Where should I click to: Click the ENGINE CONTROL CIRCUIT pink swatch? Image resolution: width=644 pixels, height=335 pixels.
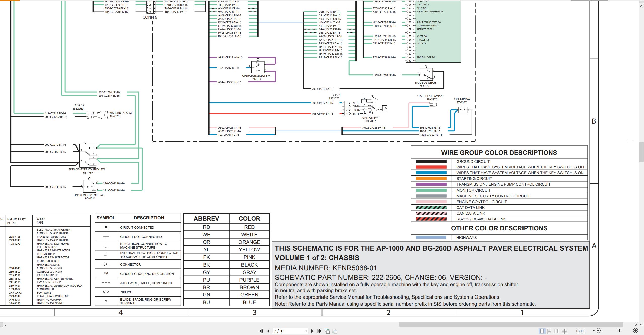tap(431, 202)
